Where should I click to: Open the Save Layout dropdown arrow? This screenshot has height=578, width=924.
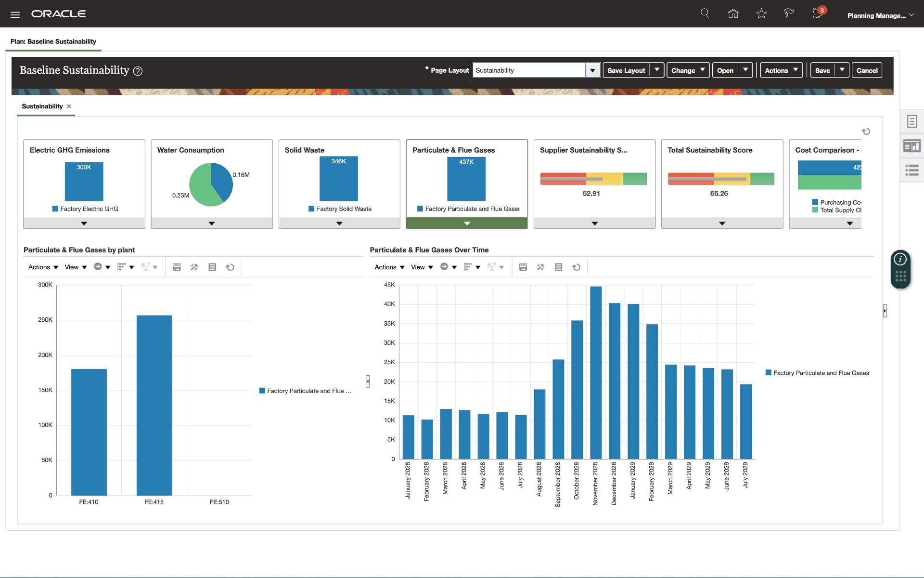click(657, 70)
